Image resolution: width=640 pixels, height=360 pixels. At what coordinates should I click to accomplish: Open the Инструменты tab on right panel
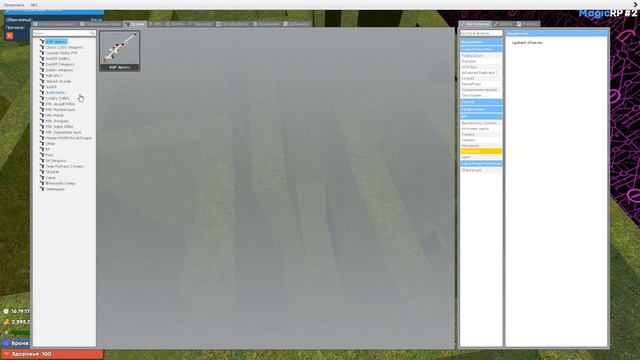click(x=475, y=24)
